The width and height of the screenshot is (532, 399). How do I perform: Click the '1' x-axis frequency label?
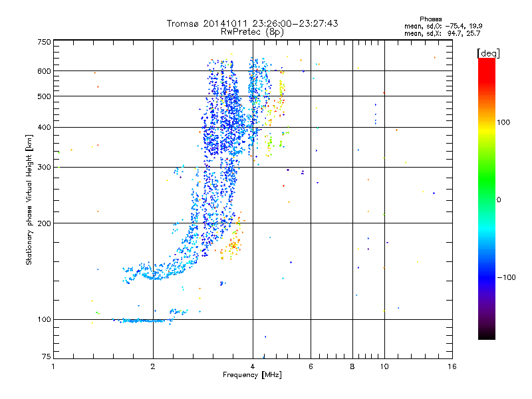(53, 366)
